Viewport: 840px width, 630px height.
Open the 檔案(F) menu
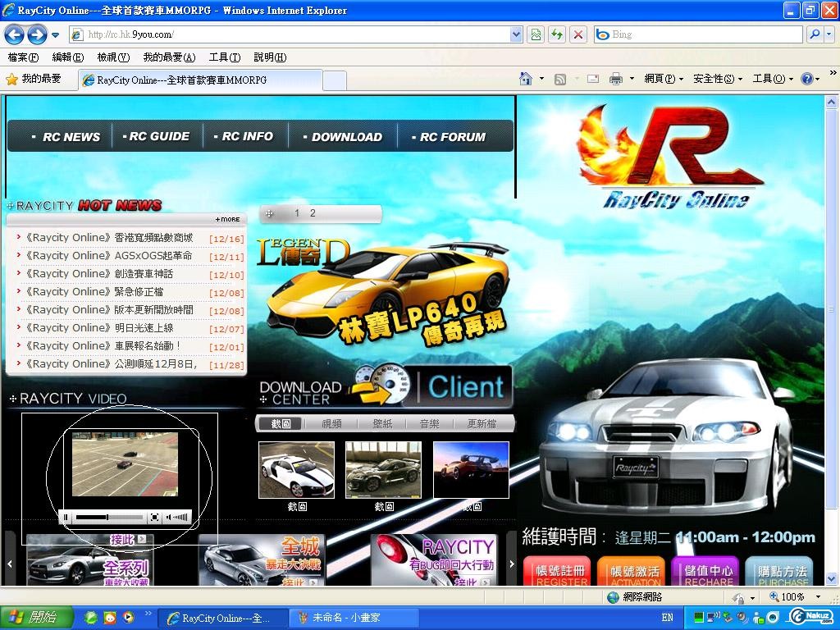pos(23,57)
